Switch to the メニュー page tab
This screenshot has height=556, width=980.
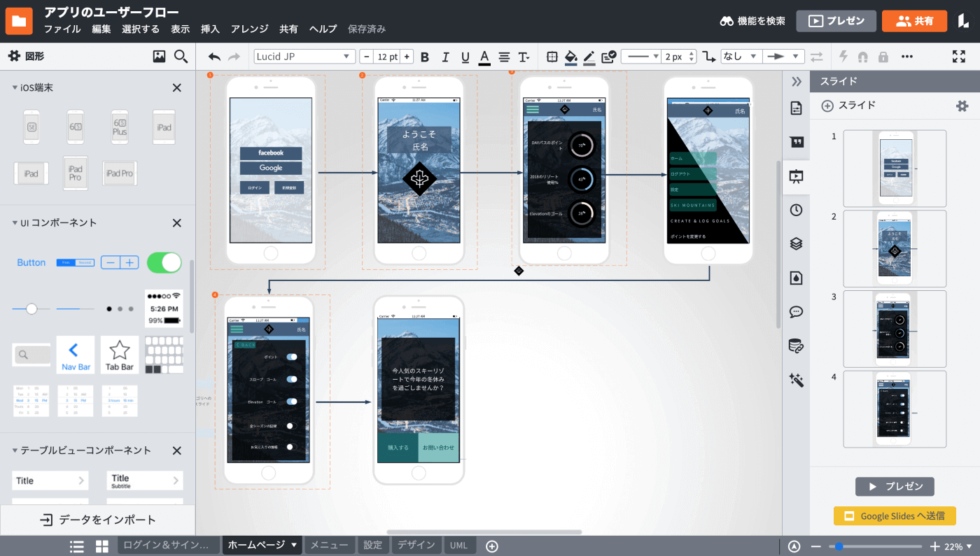[x=330, y=546]
